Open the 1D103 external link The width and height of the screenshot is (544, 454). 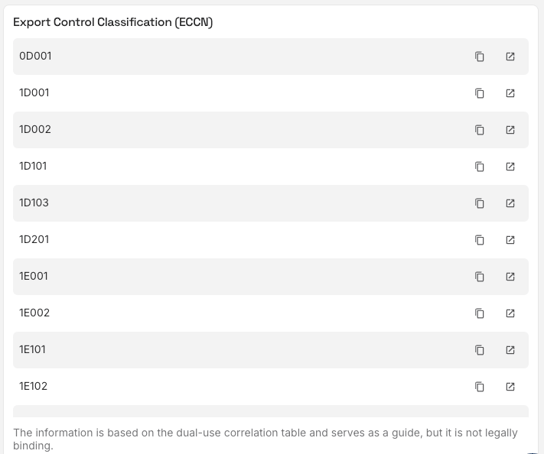point(510,203)
